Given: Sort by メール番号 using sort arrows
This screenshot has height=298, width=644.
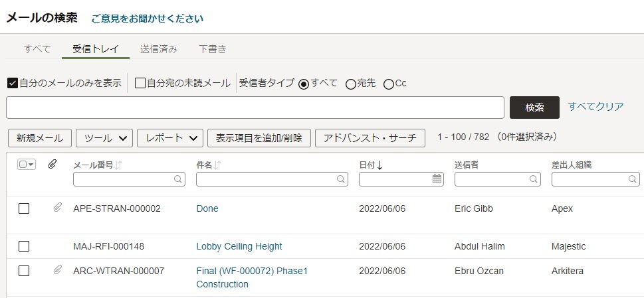Looking at the screenshot, I should tap(118, 165).
